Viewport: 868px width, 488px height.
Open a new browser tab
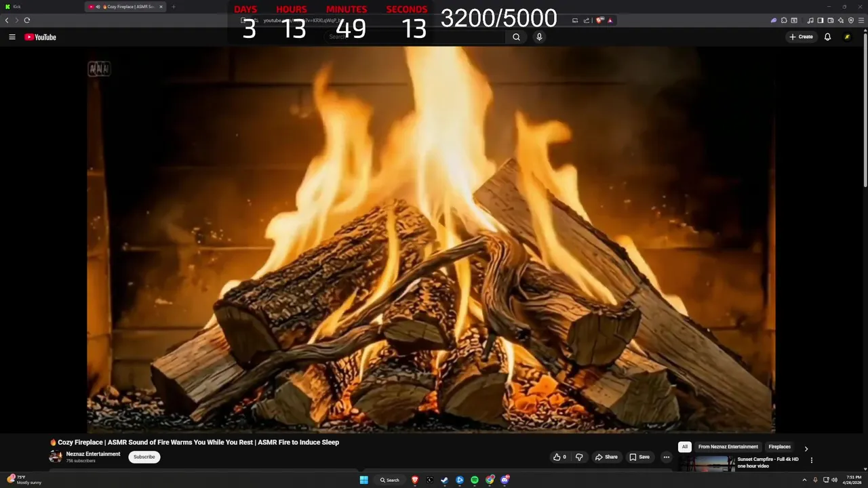[x=173, y=7]
